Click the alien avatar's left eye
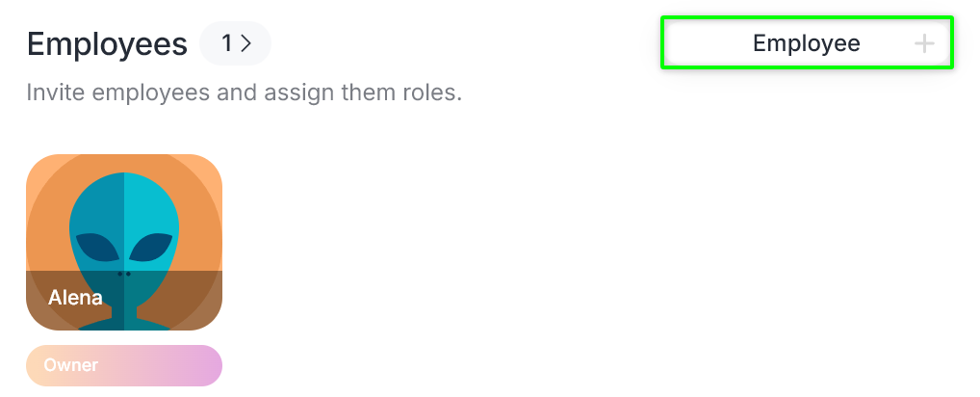Image resolution: width=980 pixels, height=397 pixels. [x=97, y=249]
